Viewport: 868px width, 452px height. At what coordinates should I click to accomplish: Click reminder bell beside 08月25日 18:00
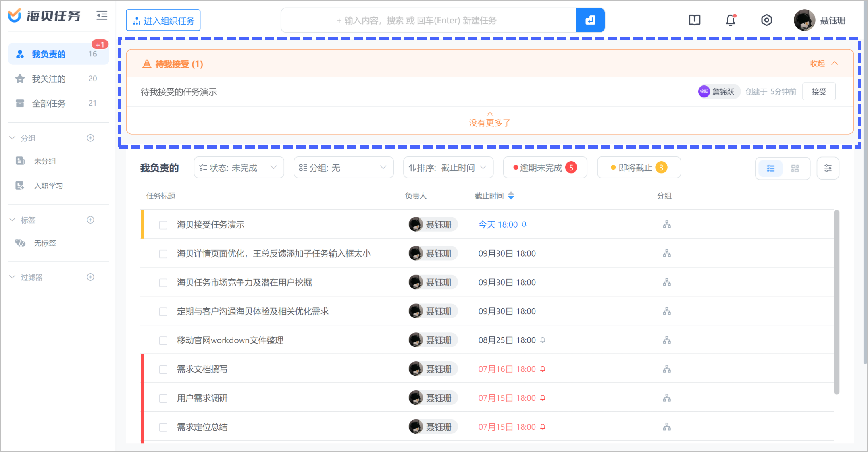(543, 340)
